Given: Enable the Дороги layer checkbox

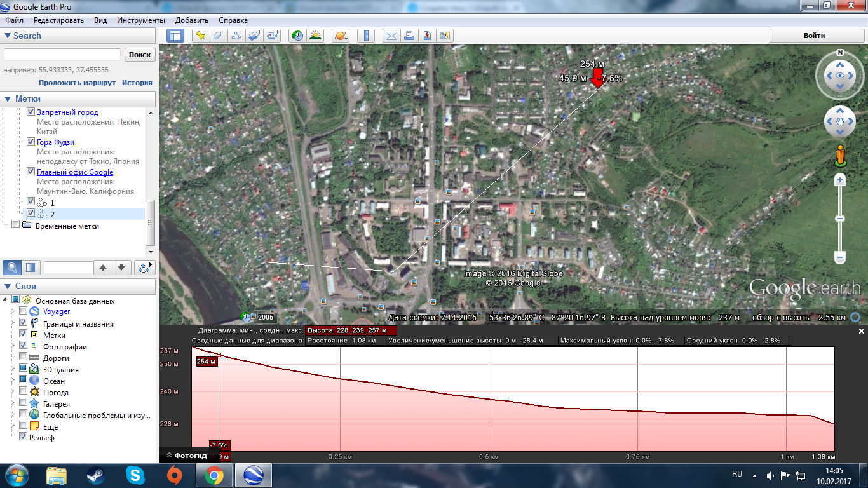Looking at the screenshot, I should 23,358.
